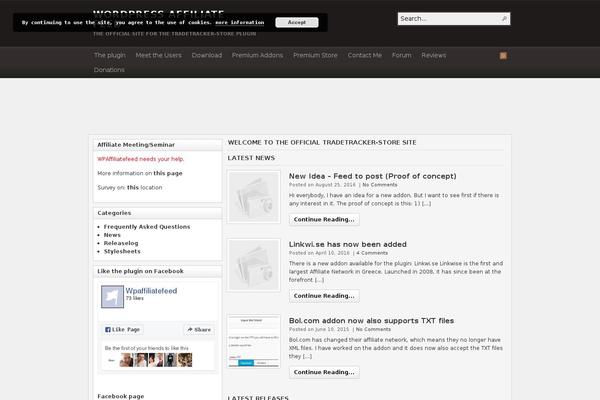Click the 'Affiliate Meeting/Seminar' widget title
Viewport: 600px width, 400px height.
[136, 145]
